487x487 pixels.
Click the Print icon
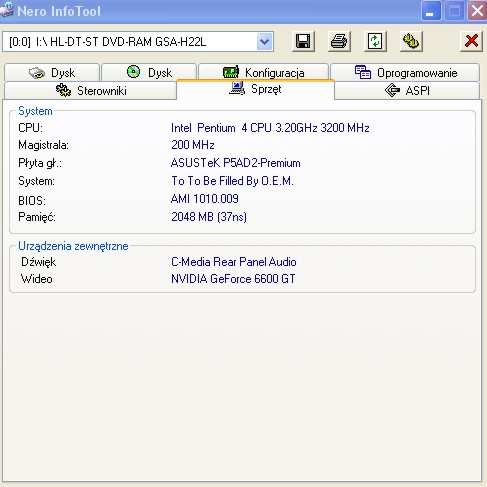click(x=339, y=42)
